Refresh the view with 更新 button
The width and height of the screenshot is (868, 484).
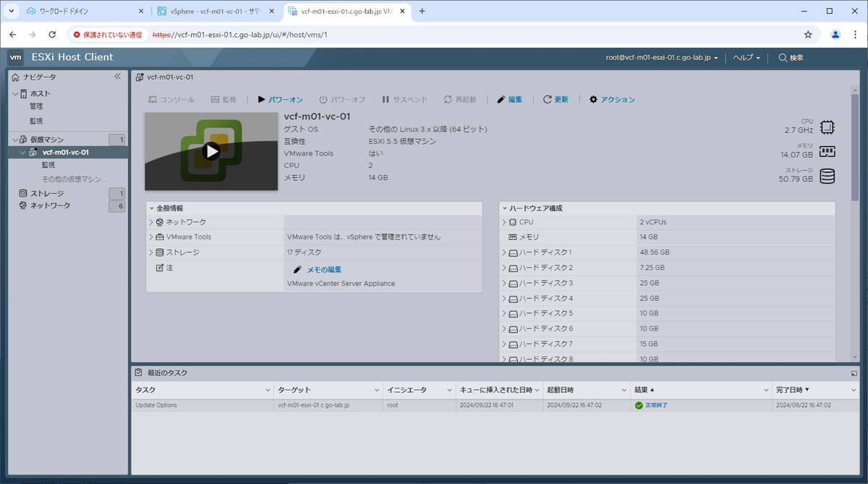[x=556, y=99]
